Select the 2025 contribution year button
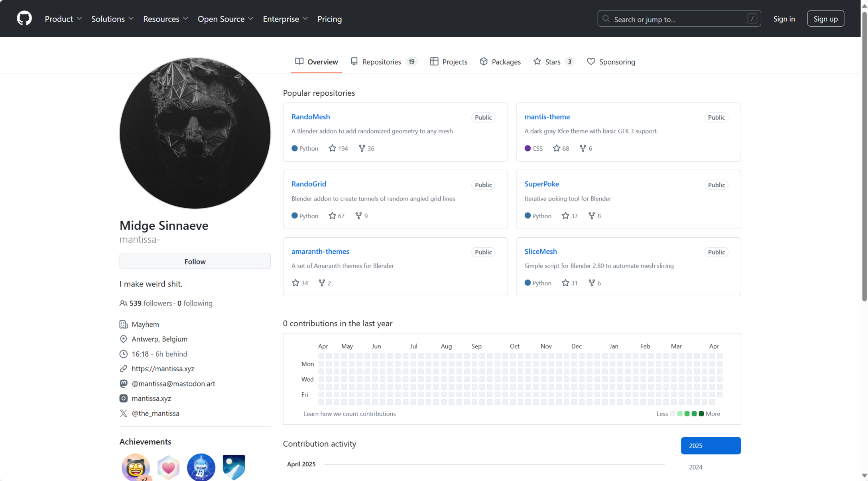 [x=711, y=446]
